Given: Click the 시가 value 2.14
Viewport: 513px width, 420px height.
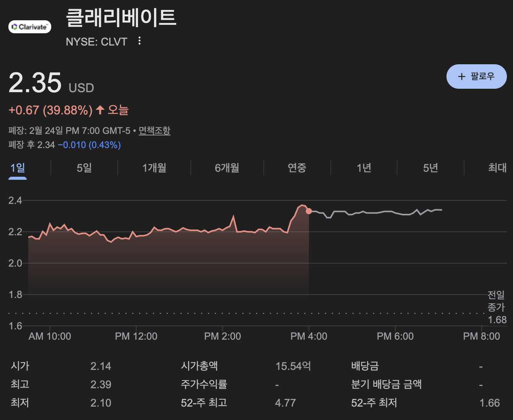Looking at the screenshot, I should point(101,366).
